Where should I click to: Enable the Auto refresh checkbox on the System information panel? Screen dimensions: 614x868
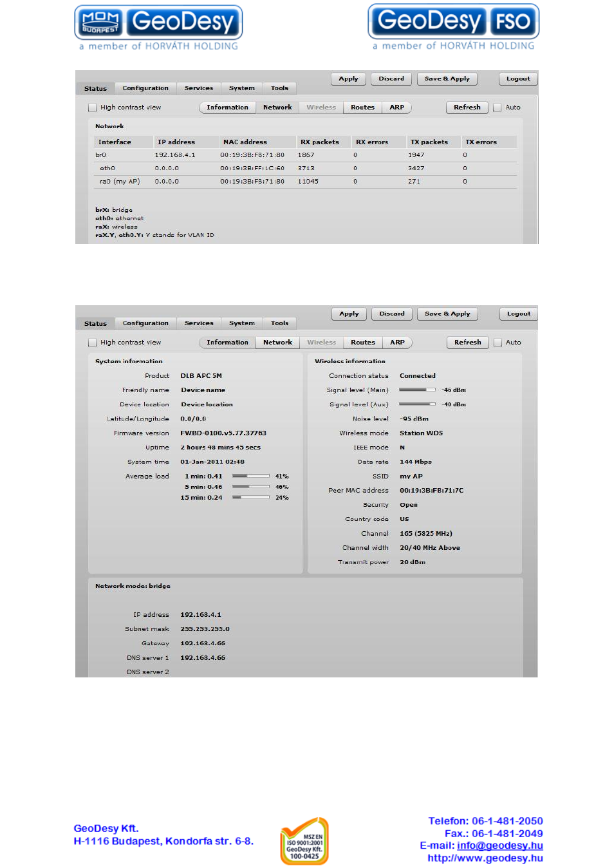click(x=498, y=343)
